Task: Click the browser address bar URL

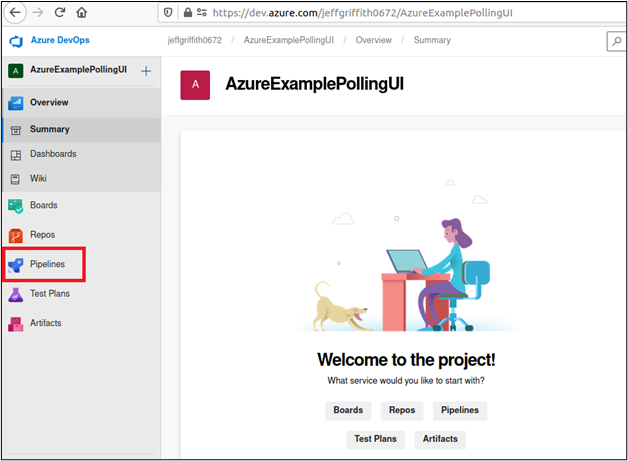Action: [362, 13]
